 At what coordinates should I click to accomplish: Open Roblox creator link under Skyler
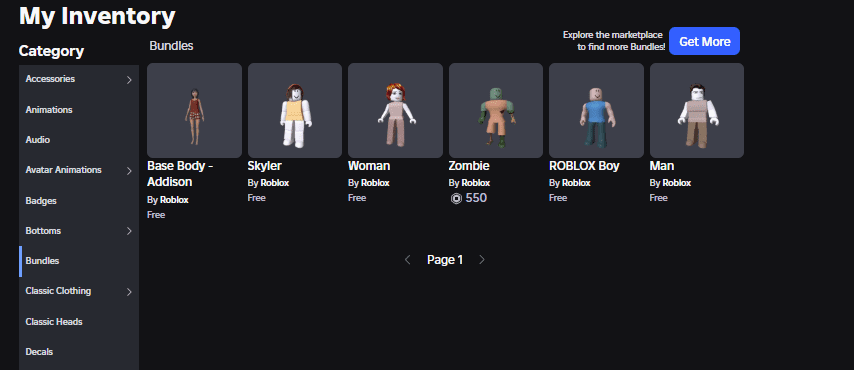(x=274, y=183)
